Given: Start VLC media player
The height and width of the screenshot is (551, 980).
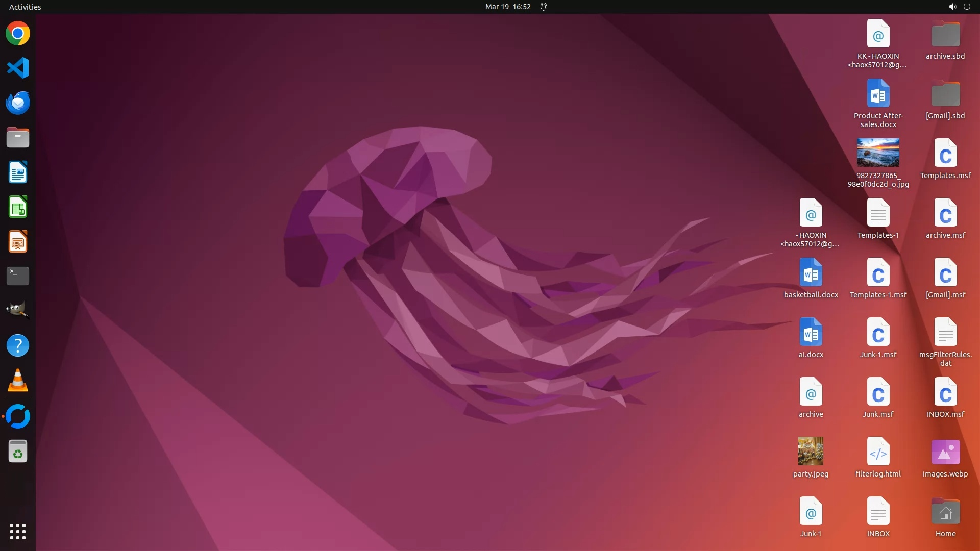Looking at the screenshot, I should click(18, 381).
